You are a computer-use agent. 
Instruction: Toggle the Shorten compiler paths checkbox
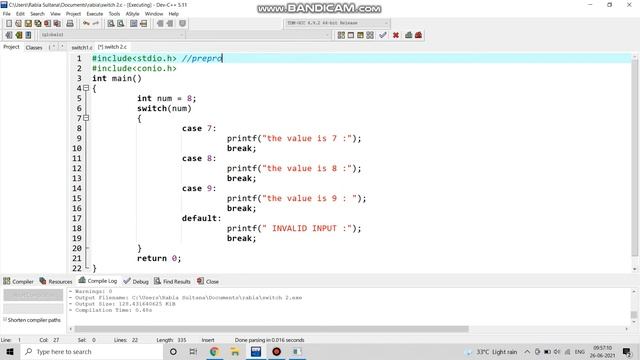tap(5, 320)
